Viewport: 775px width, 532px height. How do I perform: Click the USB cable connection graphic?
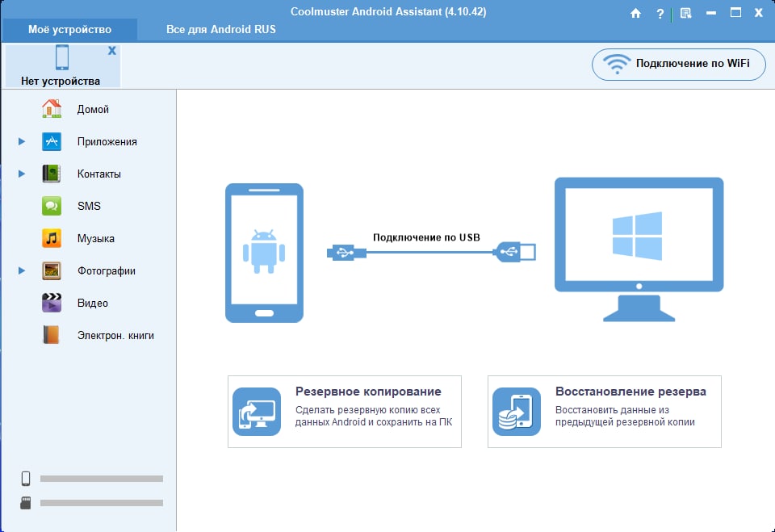(x=431, y=252)
